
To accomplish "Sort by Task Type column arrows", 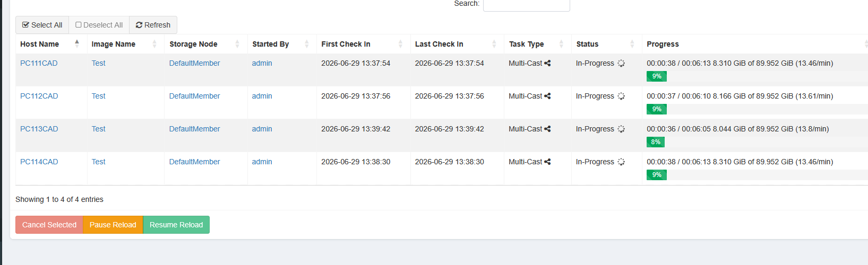I will (x=561, y=44).
